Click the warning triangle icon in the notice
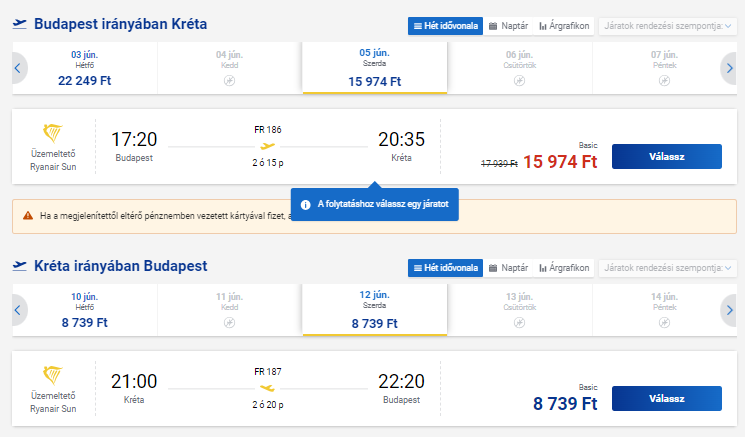The width and height of the screenshot is (745, 437). click(x=28, y=216)
